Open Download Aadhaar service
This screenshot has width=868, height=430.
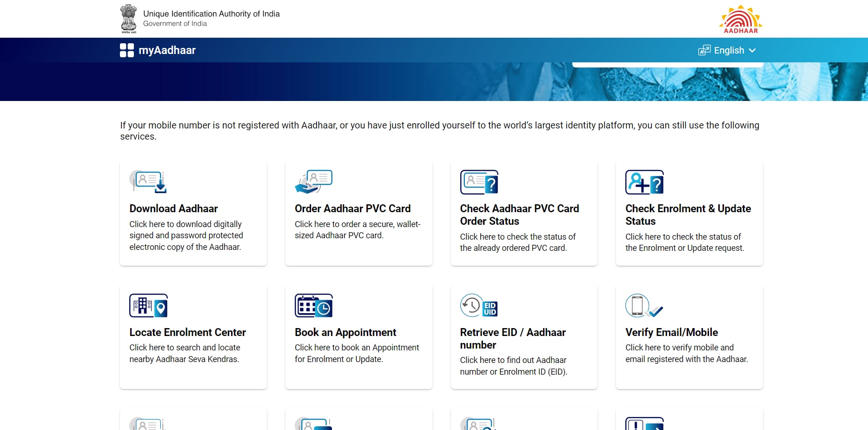click(x=193, y=214)
